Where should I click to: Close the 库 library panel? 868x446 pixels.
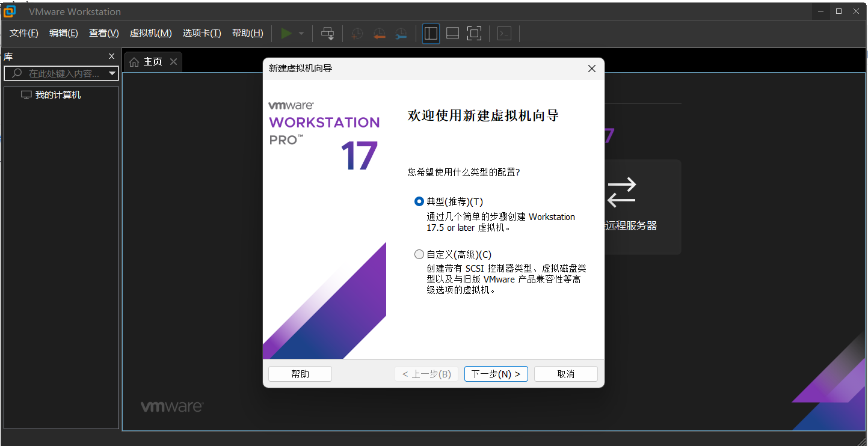(111, 57)
